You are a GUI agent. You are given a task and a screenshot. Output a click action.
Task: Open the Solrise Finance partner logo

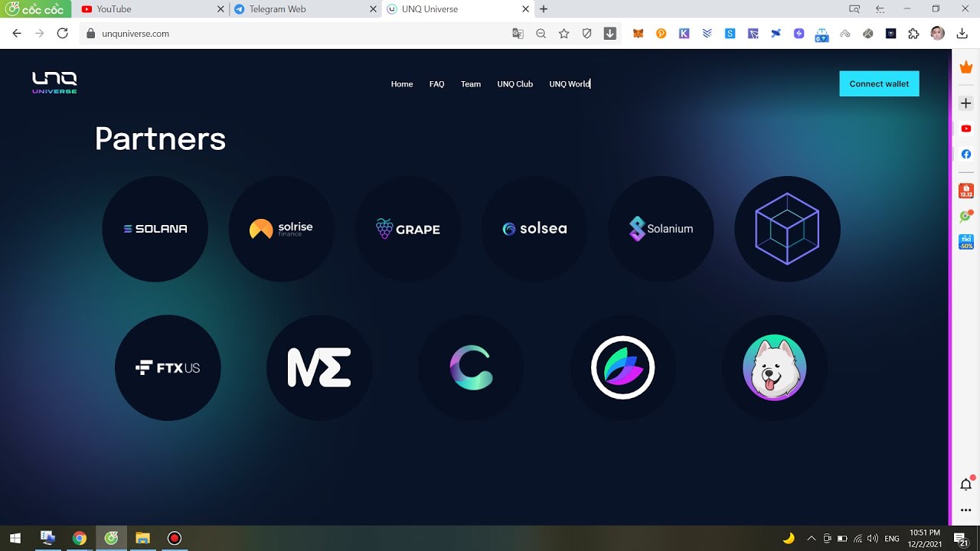coord(282,229)
